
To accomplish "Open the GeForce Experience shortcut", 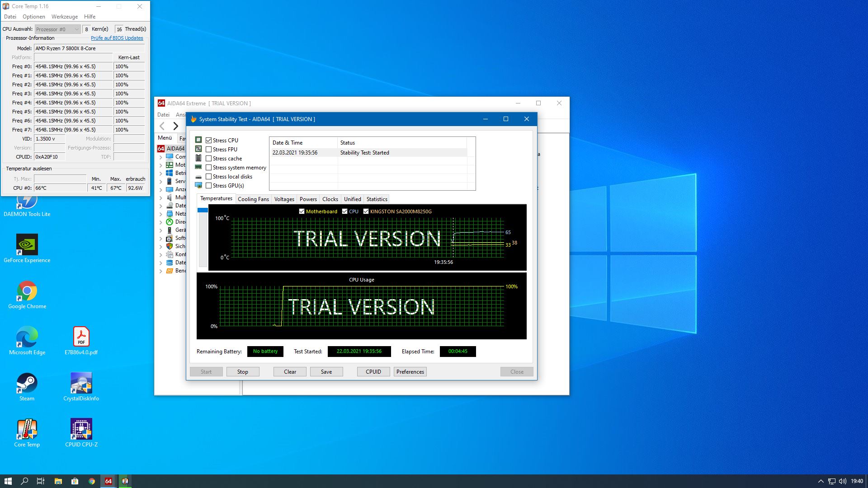I will tap(27, 245).
